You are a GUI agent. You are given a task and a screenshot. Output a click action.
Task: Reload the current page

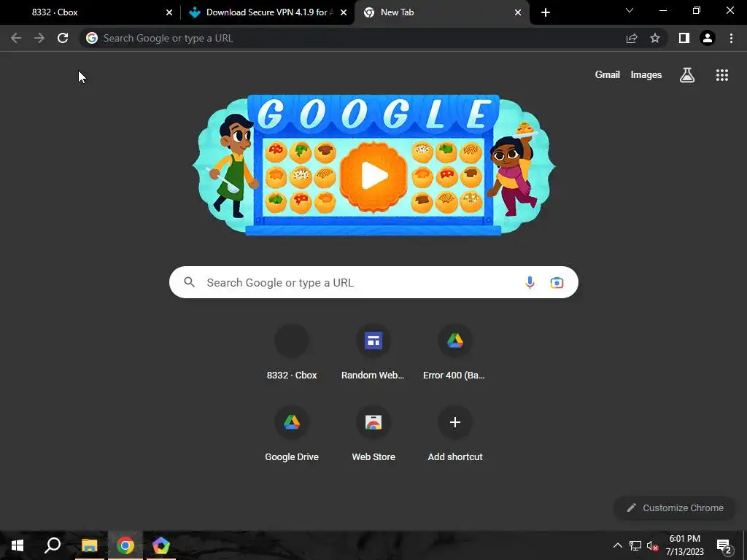[x=63, y=38]
